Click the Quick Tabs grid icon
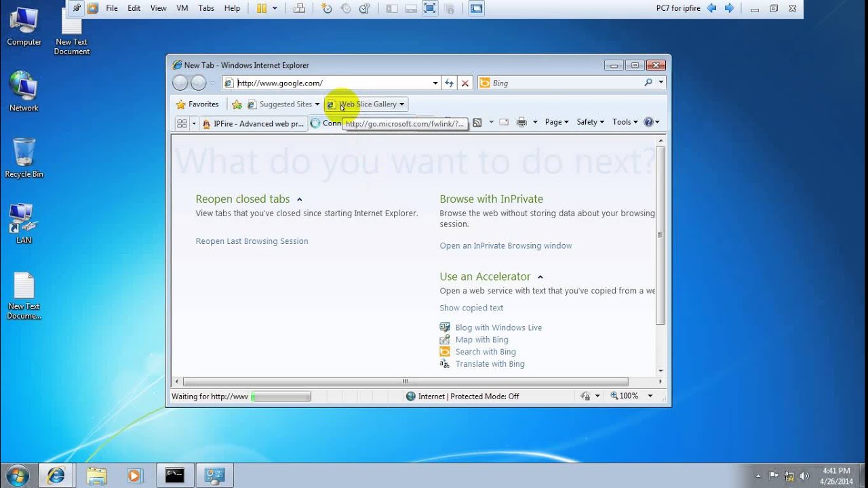This screenshot has width=868, height=488. pos(182,123)
